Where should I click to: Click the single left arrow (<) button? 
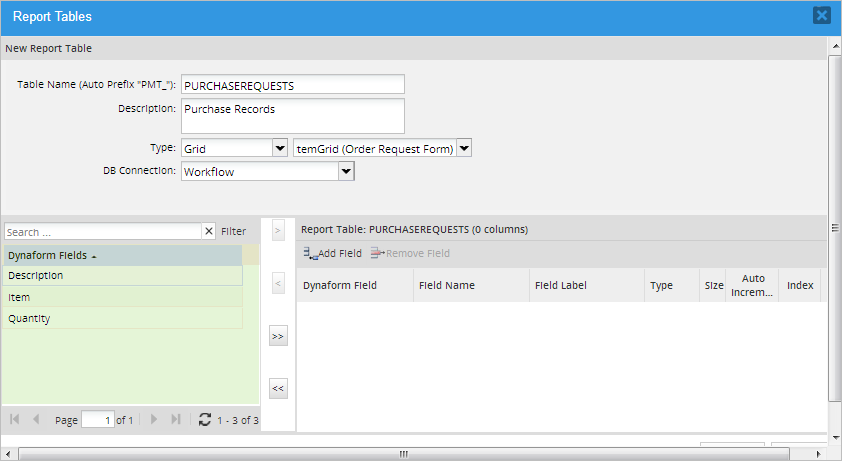click(278, 285)
